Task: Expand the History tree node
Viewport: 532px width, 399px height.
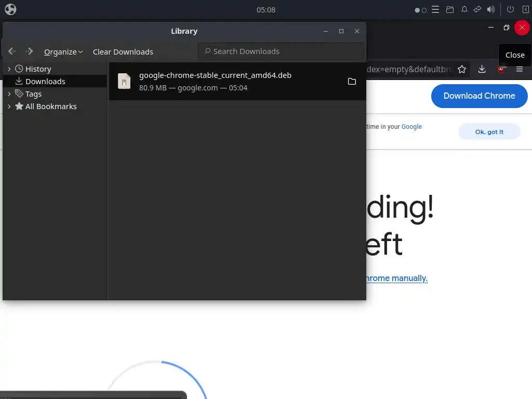Action: click(9, 69)
